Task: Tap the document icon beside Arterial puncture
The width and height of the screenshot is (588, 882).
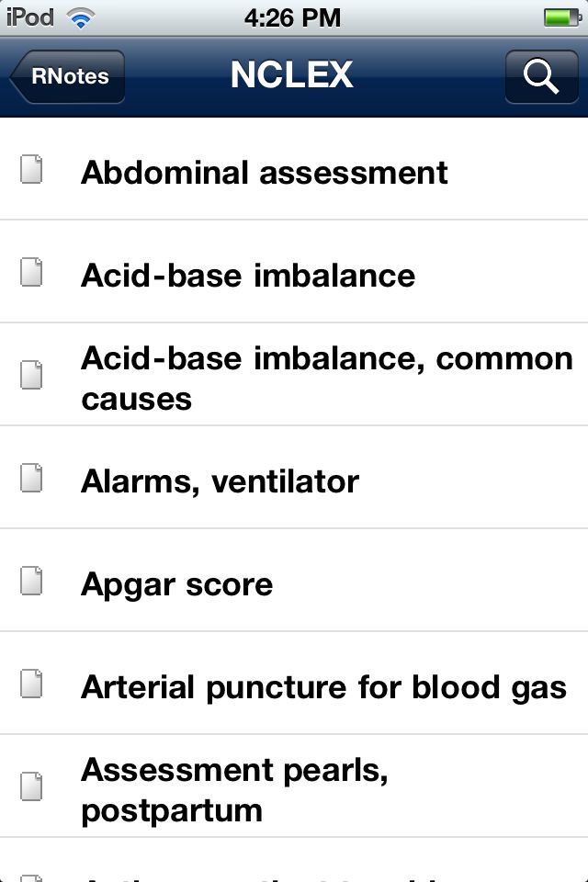Action: coord(31,684)
